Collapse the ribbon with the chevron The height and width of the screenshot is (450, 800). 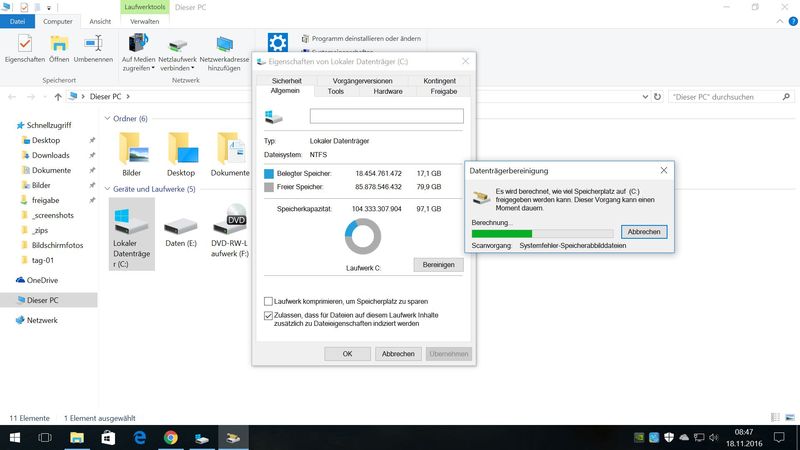tap(780, 21)
